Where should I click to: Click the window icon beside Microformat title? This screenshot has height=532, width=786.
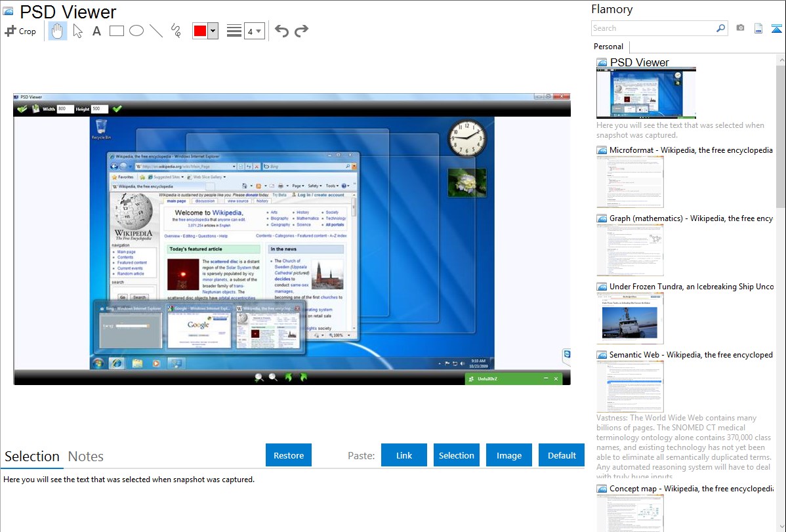(x=602, y=150)
